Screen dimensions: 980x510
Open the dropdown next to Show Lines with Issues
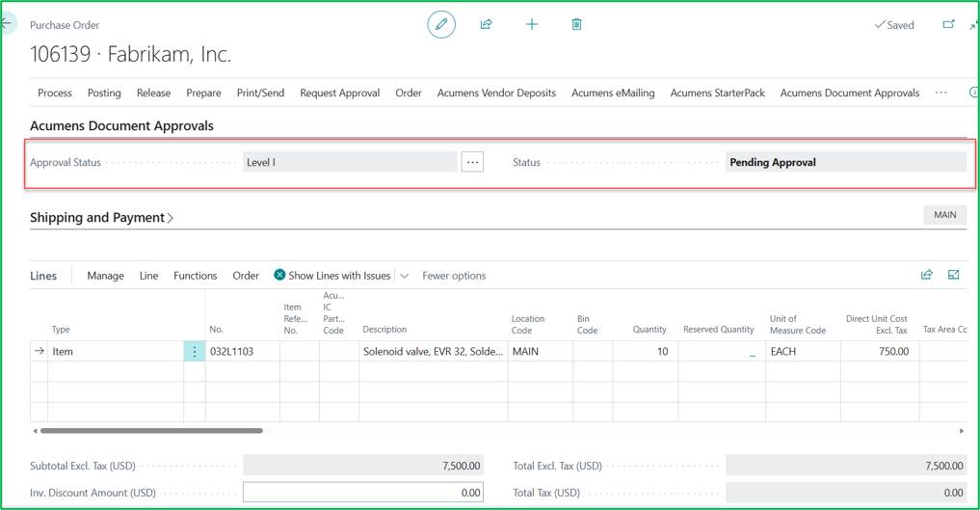(x=405, y=276)
